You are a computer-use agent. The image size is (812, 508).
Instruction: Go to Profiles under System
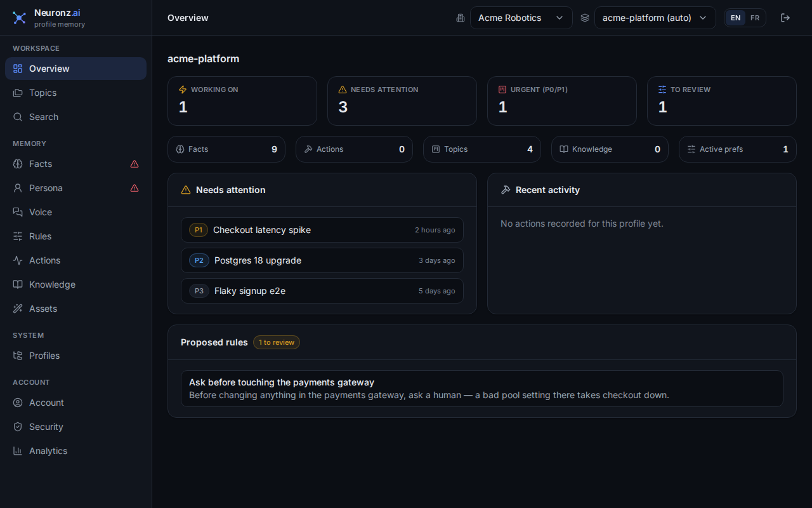click(x=75, y=356)
